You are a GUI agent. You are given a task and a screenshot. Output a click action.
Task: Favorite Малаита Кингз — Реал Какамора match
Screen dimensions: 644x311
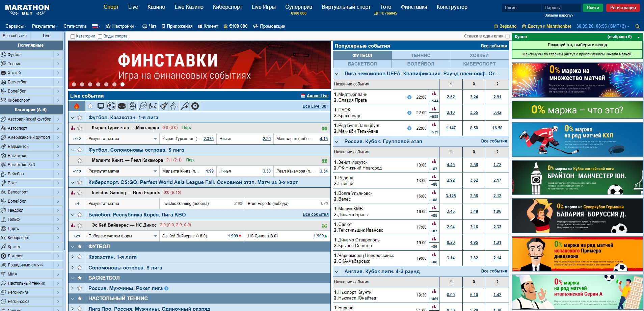tap(80, 161)
